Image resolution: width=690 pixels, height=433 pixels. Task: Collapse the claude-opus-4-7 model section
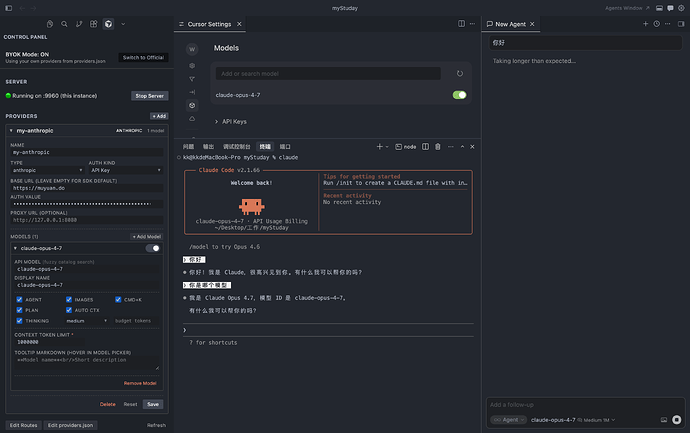tap(15, 248)
